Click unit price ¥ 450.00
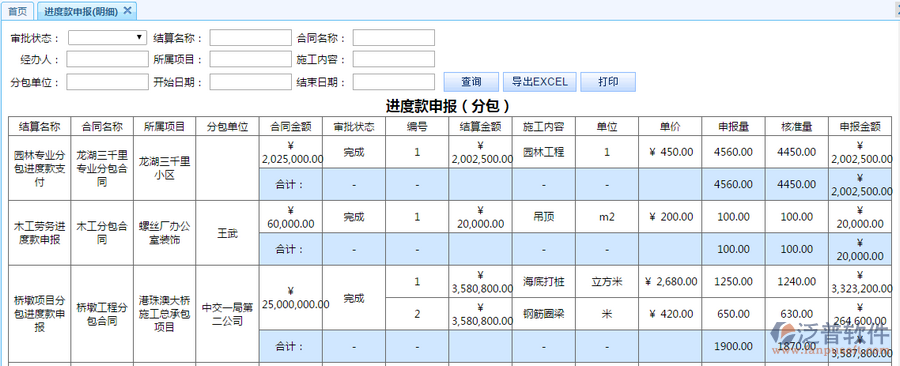The height and width of the screenshot is (366, 900). click(x=670, y=152)
